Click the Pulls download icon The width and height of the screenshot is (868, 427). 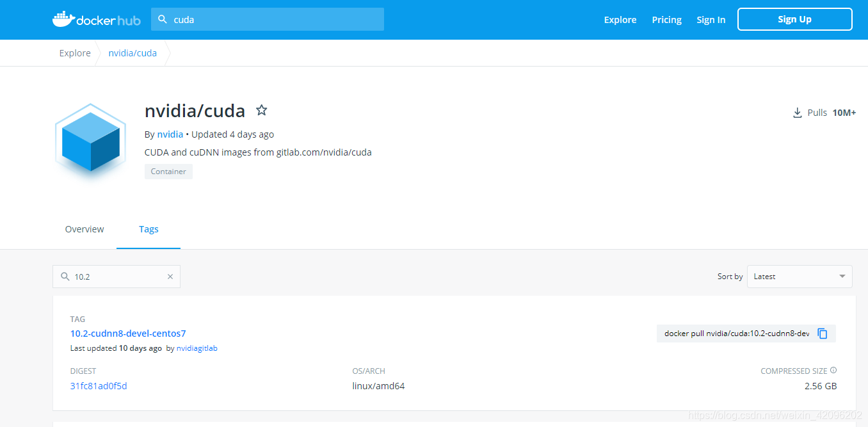click(x=797, y=112)
